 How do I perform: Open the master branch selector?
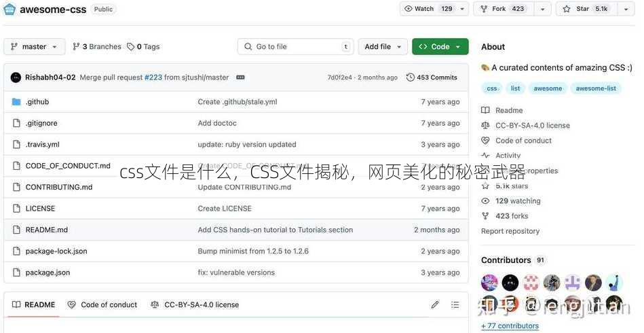click(x=35, y=46)
